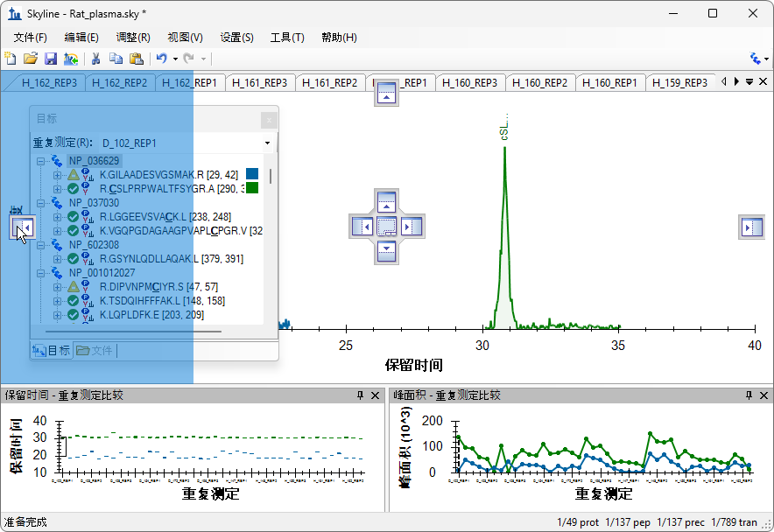Pin the peak area replicate comparison panel
Image resolution: width=774 pixels, height=532 pixels.
[x=747, y=395]
